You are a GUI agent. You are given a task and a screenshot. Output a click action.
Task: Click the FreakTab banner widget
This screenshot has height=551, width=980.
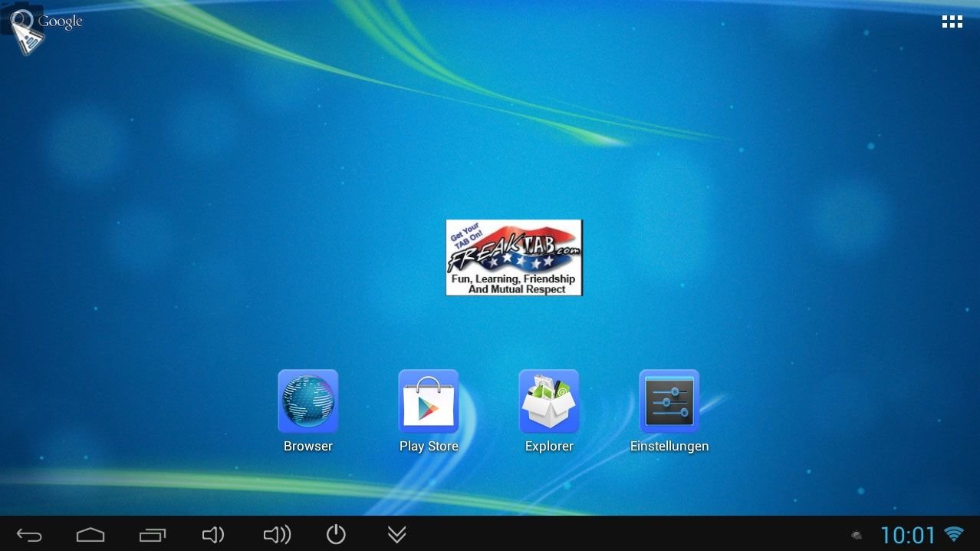pos(514,257)
